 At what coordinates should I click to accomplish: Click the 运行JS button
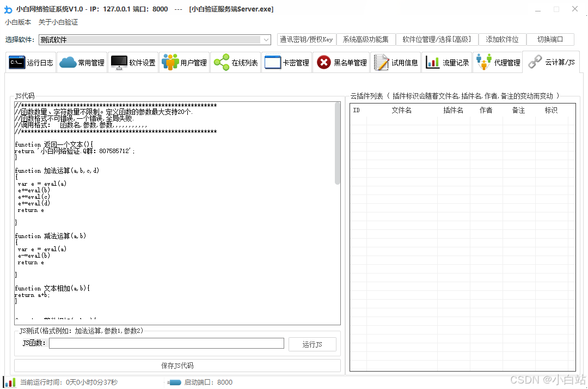click(313, 344)
